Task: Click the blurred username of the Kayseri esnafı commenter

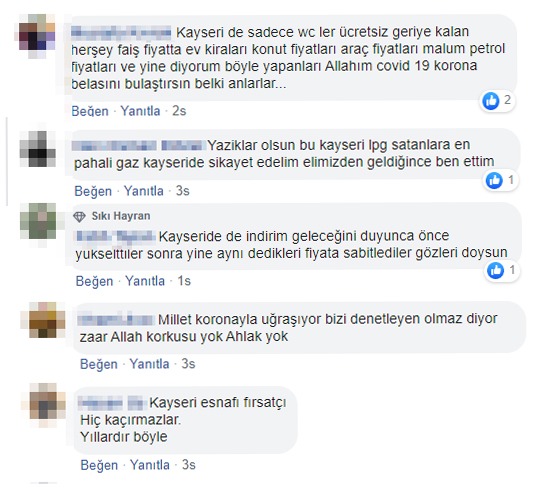Action: click(x=112, y=403)
